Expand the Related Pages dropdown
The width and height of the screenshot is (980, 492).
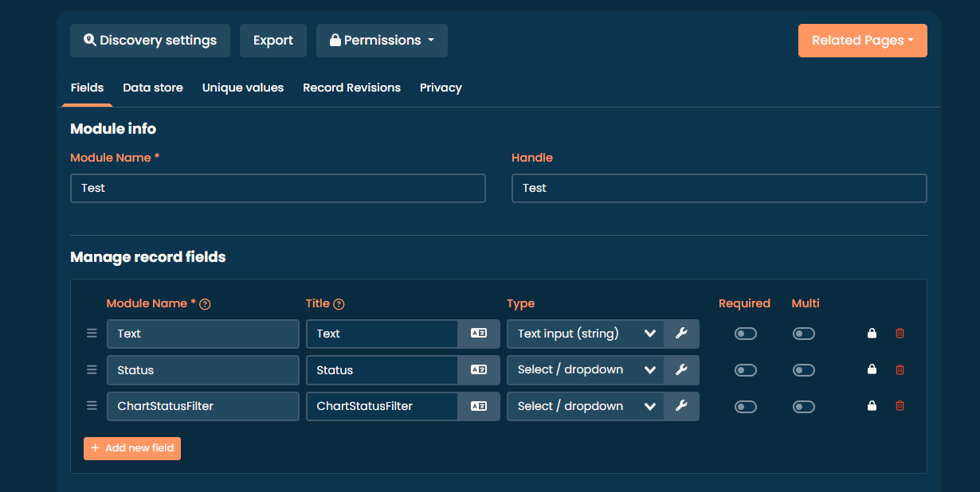[x=863, y=41]
